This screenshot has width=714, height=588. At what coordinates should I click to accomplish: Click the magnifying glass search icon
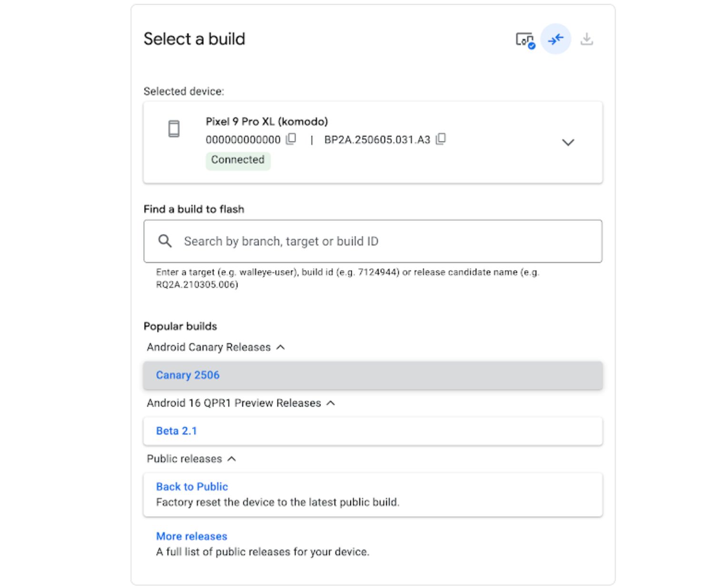pos(165,241)
